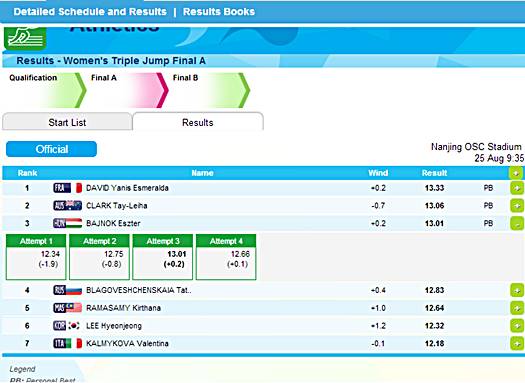Expand attempts for RAMASAMY Kirthana

517,308
